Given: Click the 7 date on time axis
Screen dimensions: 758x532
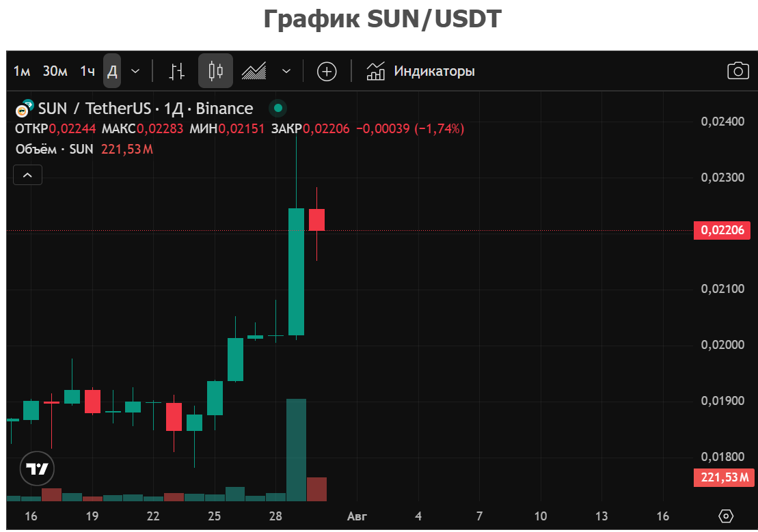Looking at the screenshot, I should [479, 516].
